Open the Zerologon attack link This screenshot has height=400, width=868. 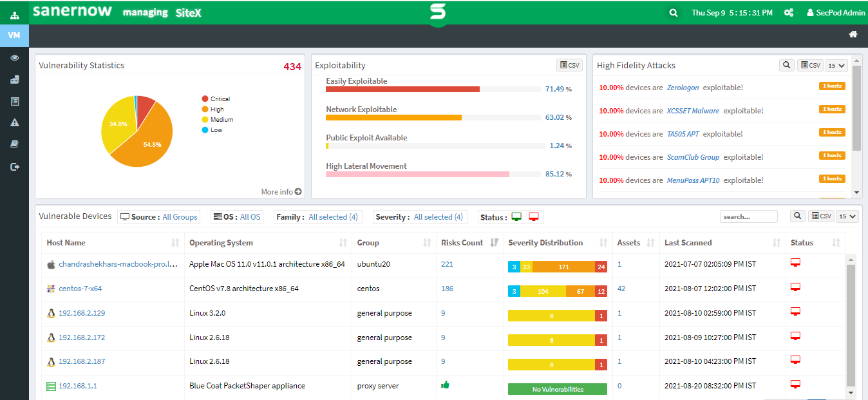[x=683, y=88]
